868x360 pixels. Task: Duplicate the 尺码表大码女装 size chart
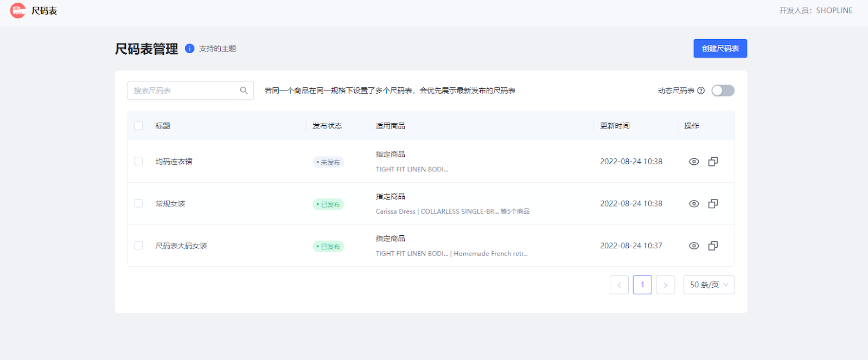[713, 246]
